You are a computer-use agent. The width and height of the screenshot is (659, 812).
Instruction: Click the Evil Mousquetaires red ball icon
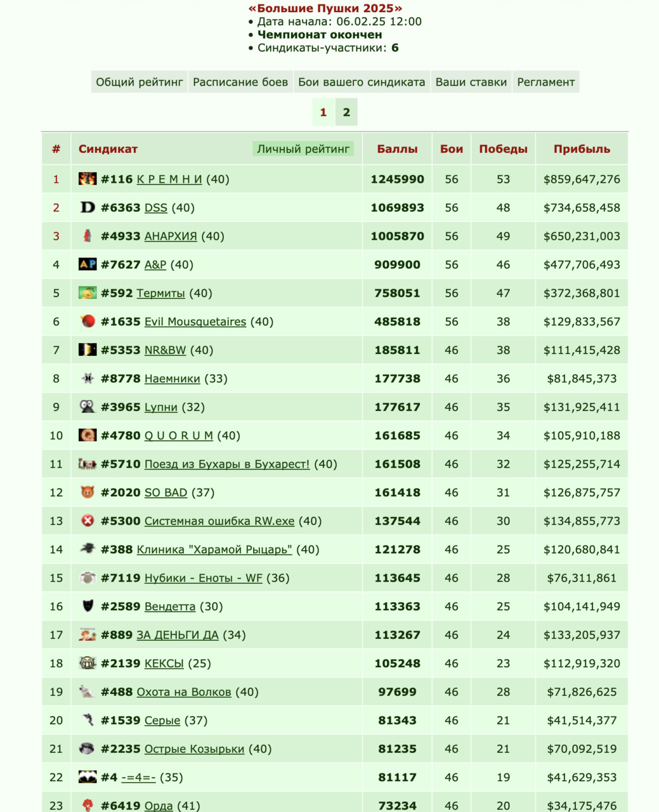[88, 322]
